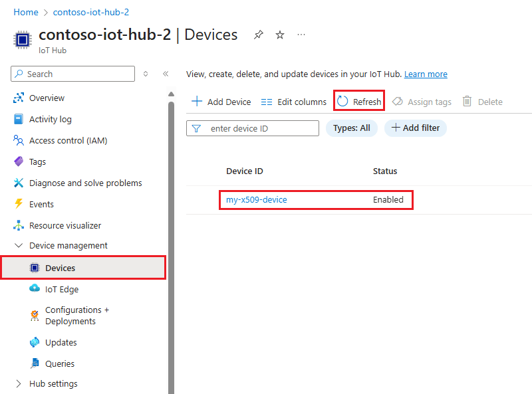Collapse the sidebar with double chevron
The image size is (532, 394).
pos(166,74)
